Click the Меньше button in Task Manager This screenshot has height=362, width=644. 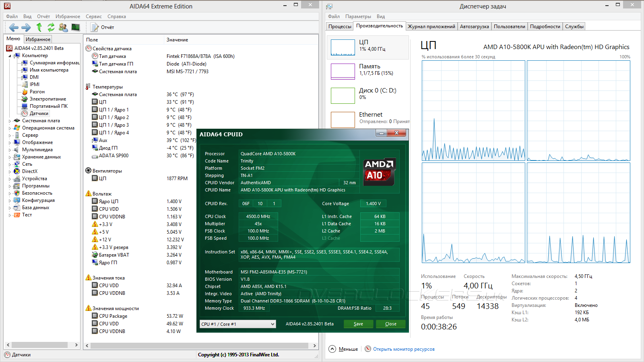point(343,349)
